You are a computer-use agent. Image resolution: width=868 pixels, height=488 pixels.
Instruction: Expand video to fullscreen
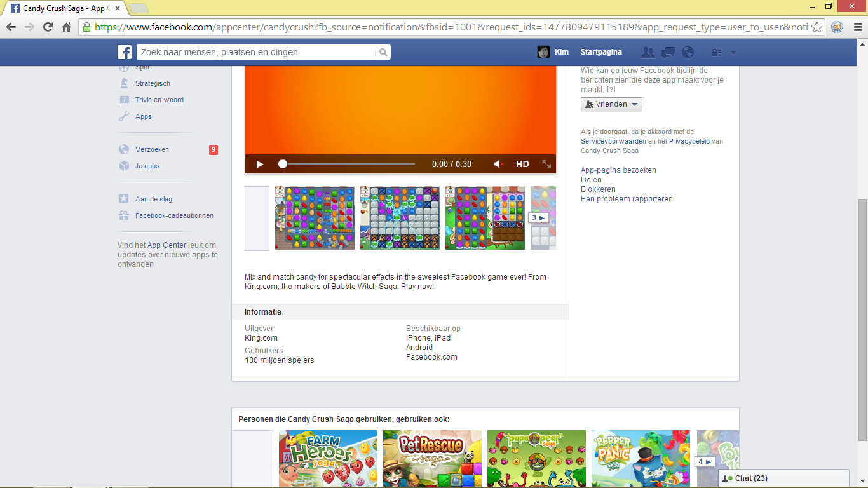click(546, 164)
